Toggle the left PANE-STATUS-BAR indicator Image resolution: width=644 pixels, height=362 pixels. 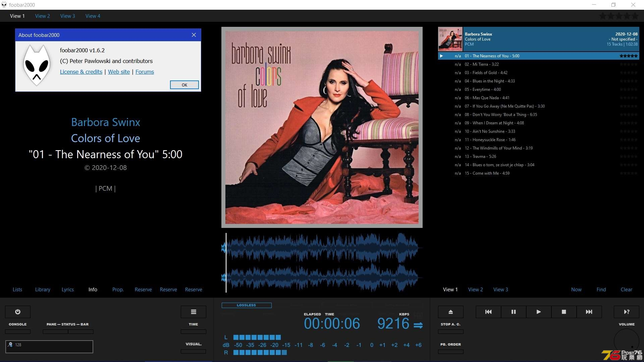coord(55,331)
